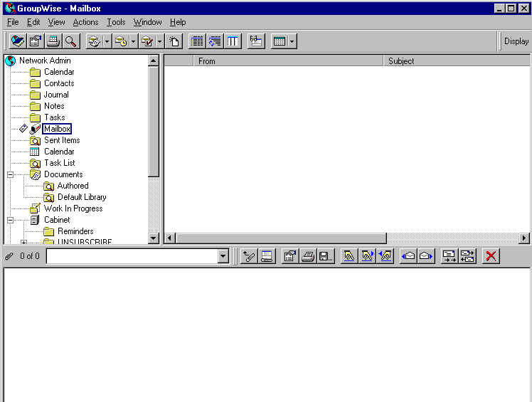Create a new mail message with envelope icon
This screenshot has width=532, height=402.
point(94,41)
